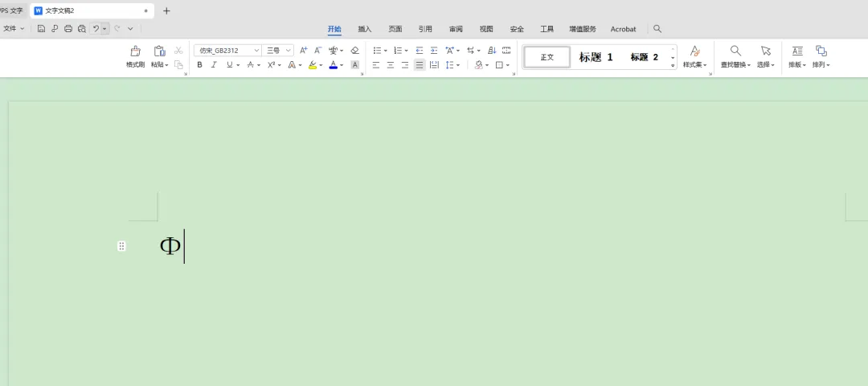This screenshot has width=868, height=386.
Task: Click the Clear Formatting eraser icon
Action: (x=355, y=51)
